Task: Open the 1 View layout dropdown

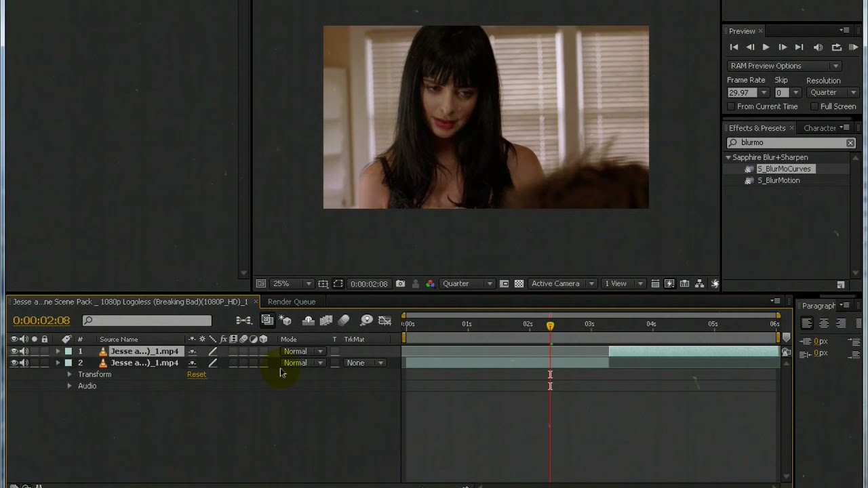Action: coord(623,284)
